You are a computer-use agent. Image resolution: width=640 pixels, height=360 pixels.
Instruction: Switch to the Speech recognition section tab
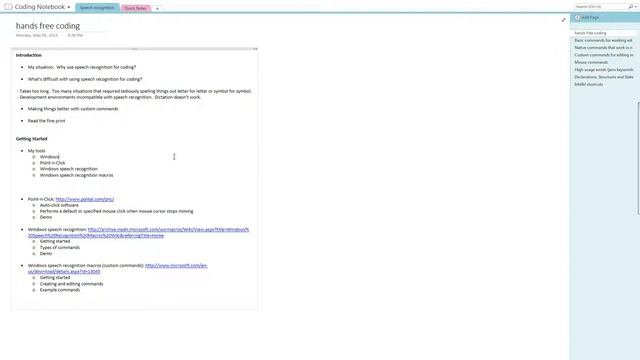pos(97,8)
